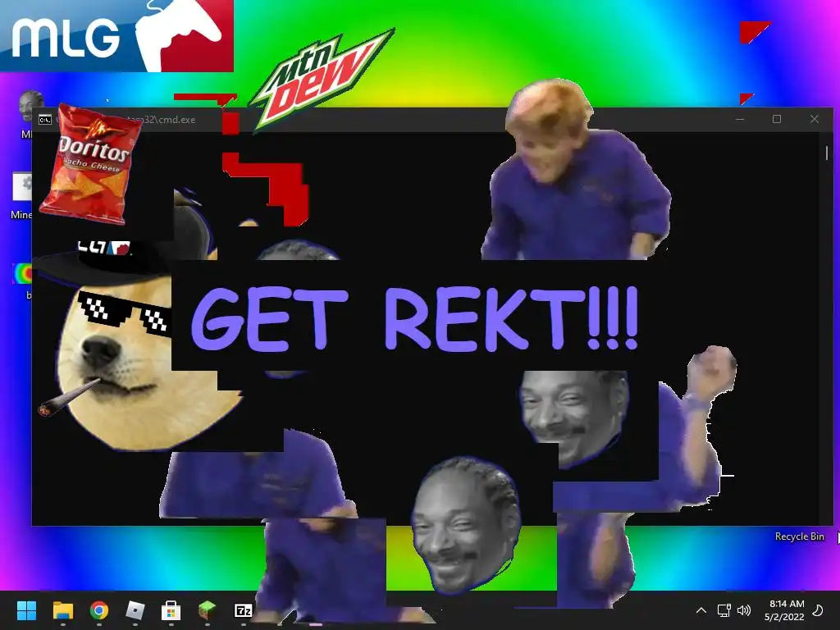Open Roblox from the taskbar
This screenshot has width=840, height=630.
(135, 610)
